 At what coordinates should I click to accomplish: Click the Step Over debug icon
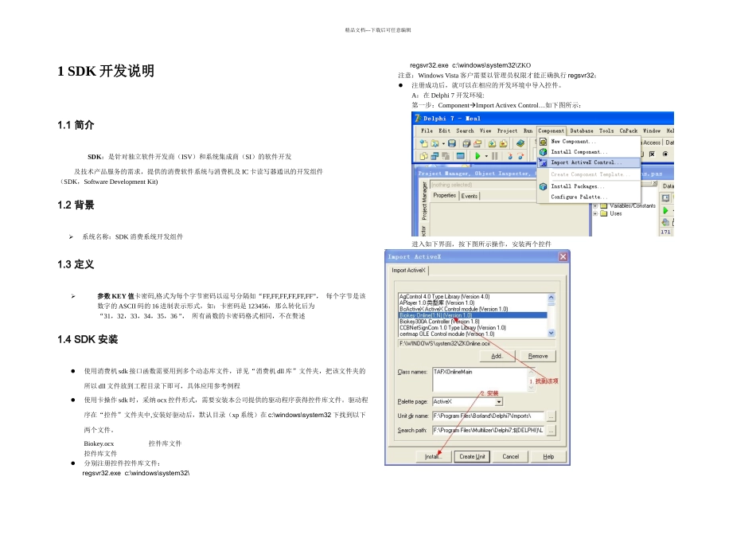(520, 156)
